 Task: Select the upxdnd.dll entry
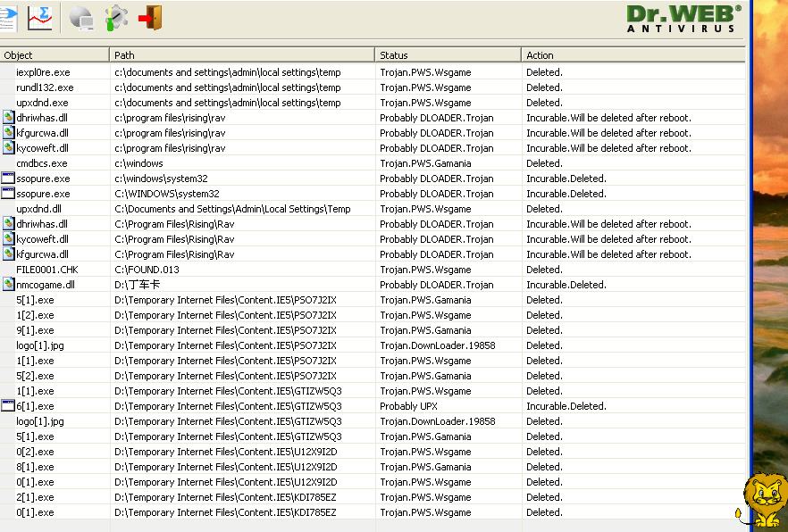coord(39,209)
